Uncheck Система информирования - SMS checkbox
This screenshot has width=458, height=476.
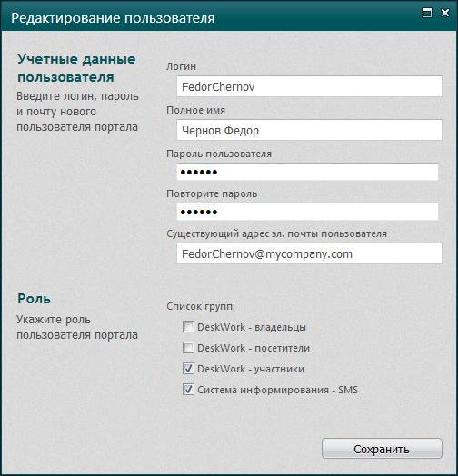(x=188, y=390)
